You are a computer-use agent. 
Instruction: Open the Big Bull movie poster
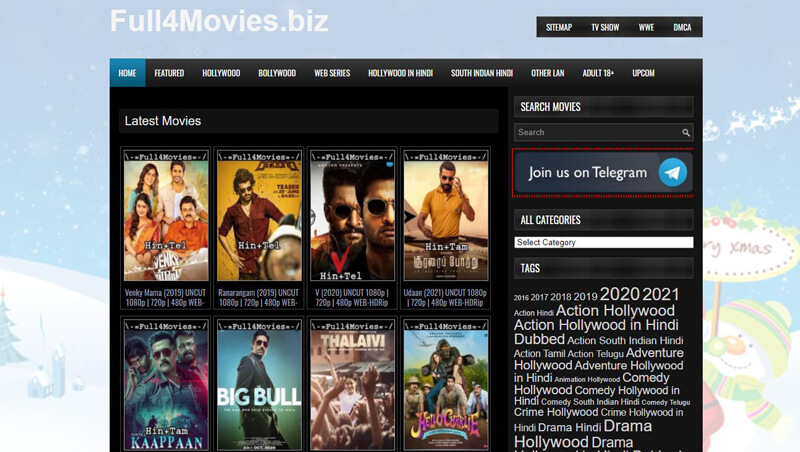click(x=259, y=386)
